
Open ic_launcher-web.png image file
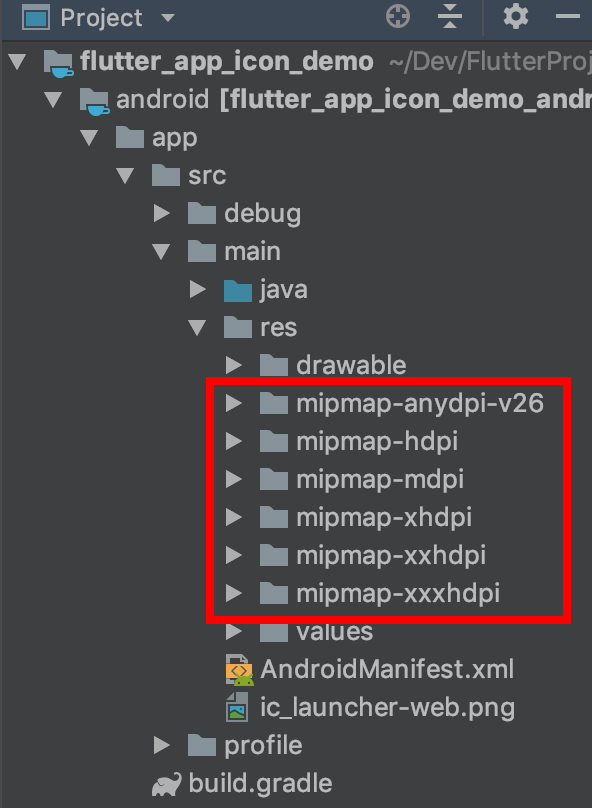(387, 708)
